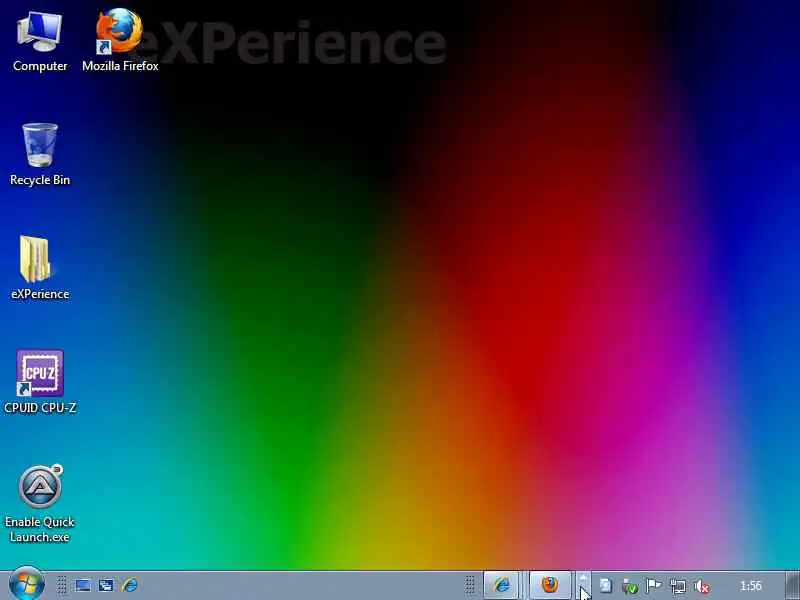This screenshot has width=800, height=600.
Task: Click Show desktop button at taskbar end
Action: tap(792, 585)
